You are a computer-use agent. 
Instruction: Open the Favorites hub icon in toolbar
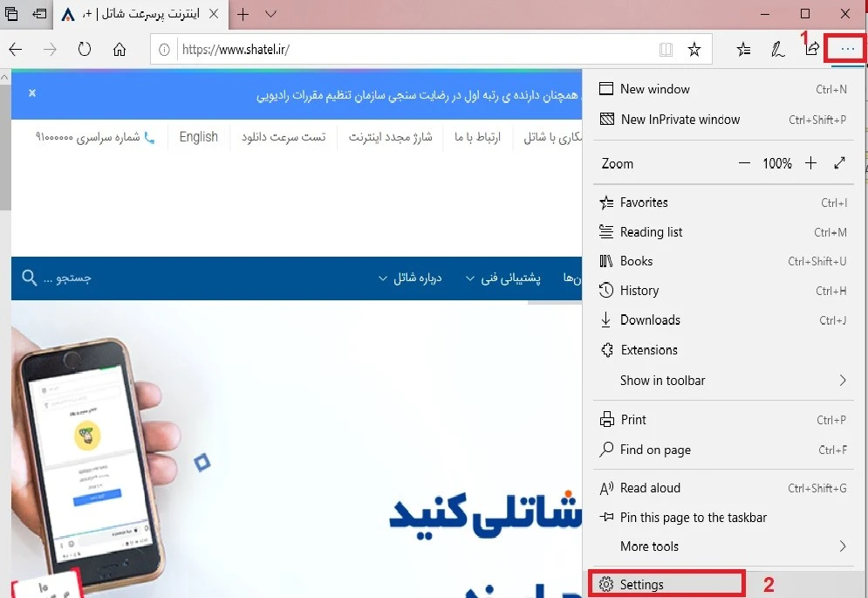[x=744, y=50]
